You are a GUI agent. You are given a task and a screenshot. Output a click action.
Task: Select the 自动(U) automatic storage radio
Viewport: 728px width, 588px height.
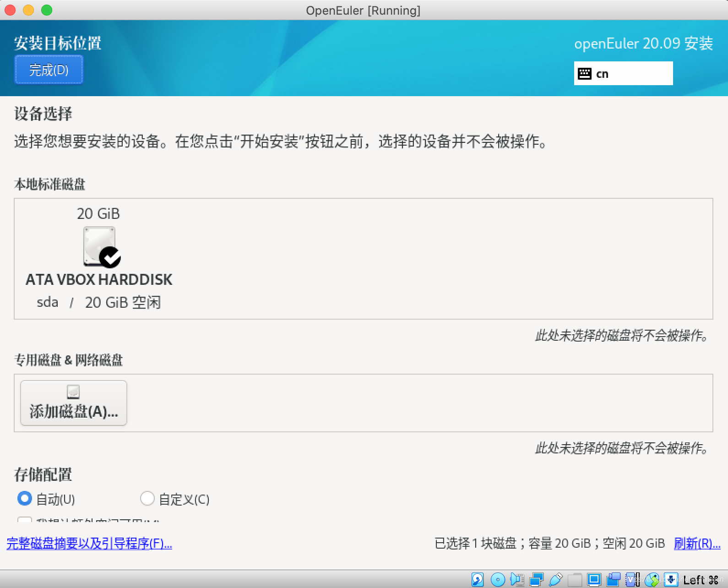tap(25, 498)
